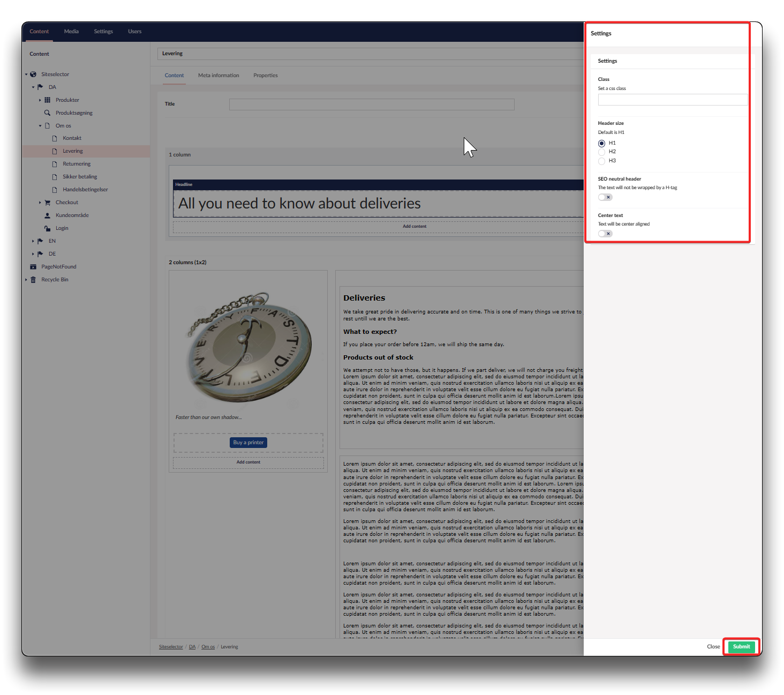Click the PageNotFound node icon
784x695 pixels.
tap(33, 267)
